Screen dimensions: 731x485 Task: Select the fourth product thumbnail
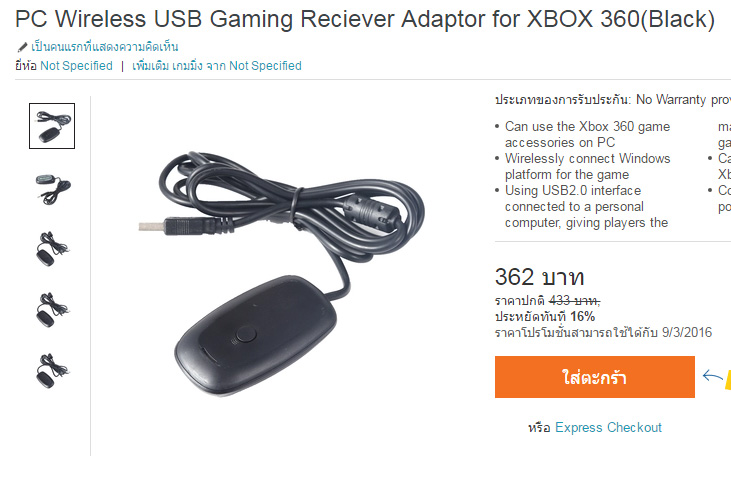point(52,310)
